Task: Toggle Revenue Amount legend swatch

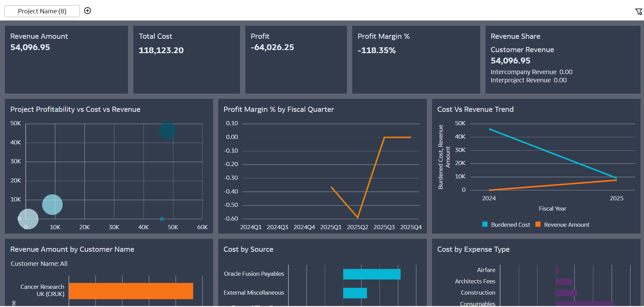Action: [538, 224]
